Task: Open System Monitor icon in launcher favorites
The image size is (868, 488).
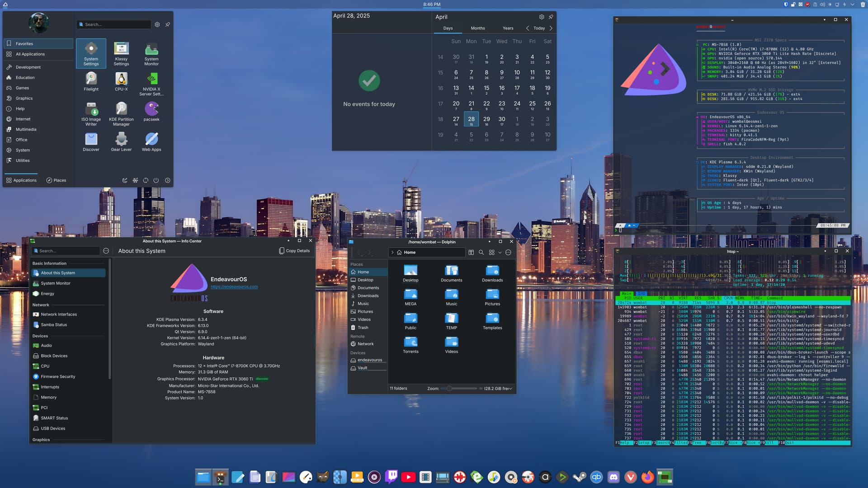Action: [x=151, y=53]
